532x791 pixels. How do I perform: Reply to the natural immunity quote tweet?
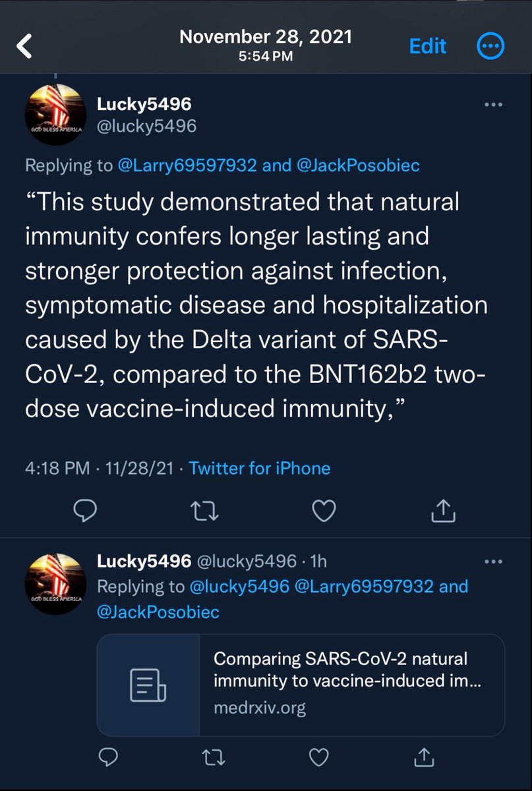tap(86, 510)
